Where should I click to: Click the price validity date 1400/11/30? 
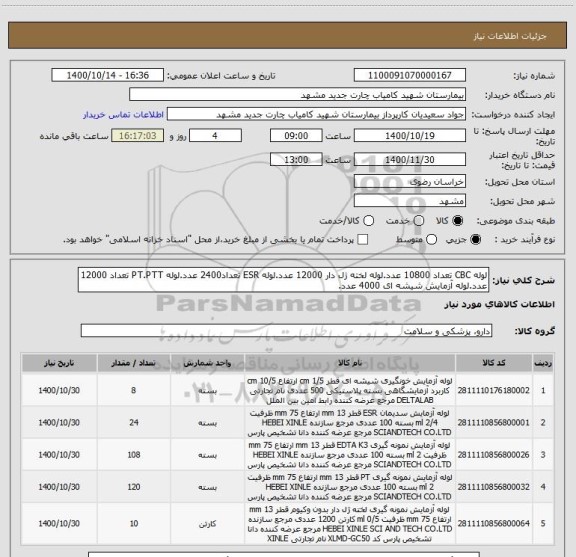click(x=410, y=160)
